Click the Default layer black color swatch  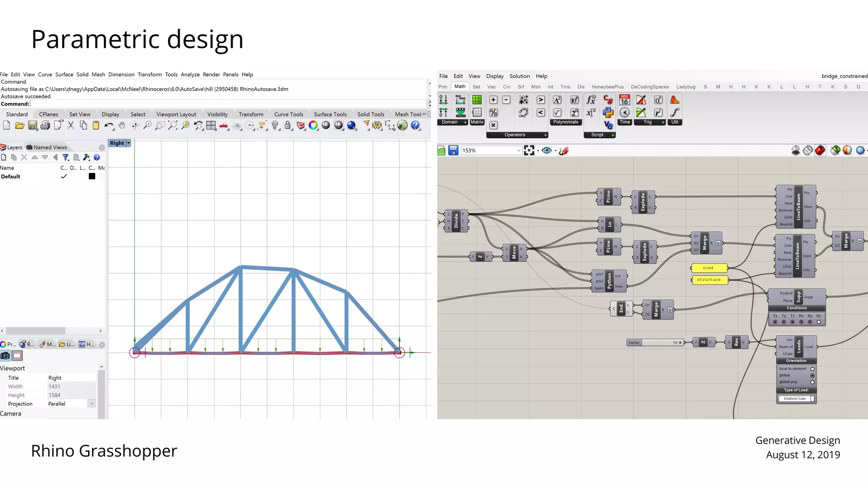tap(92, 177)
